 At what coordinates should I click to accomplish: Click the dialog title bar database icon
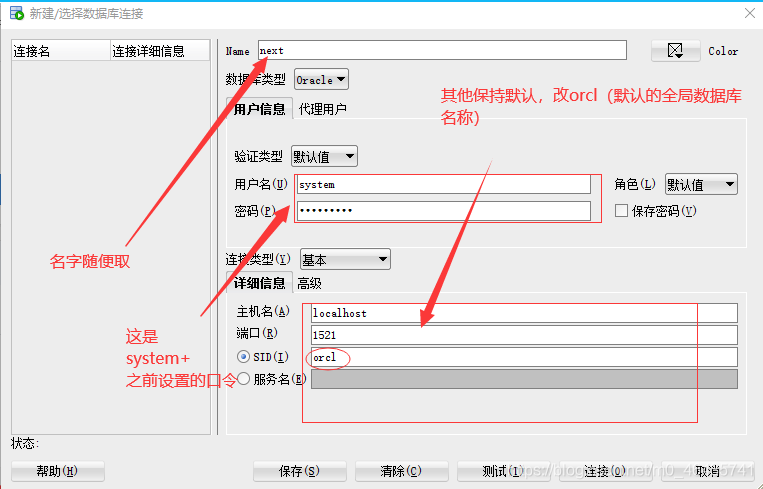[x=17, y=13]
